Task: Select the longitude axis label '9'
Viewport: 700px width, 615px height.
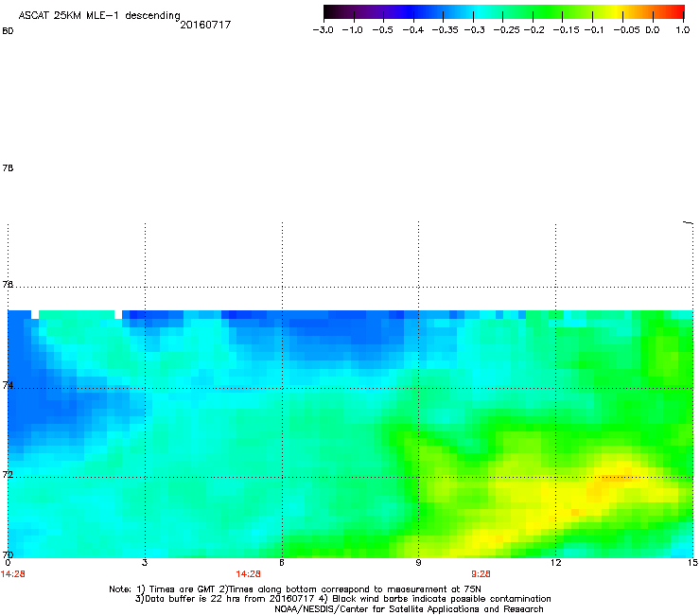Action: 418,563
